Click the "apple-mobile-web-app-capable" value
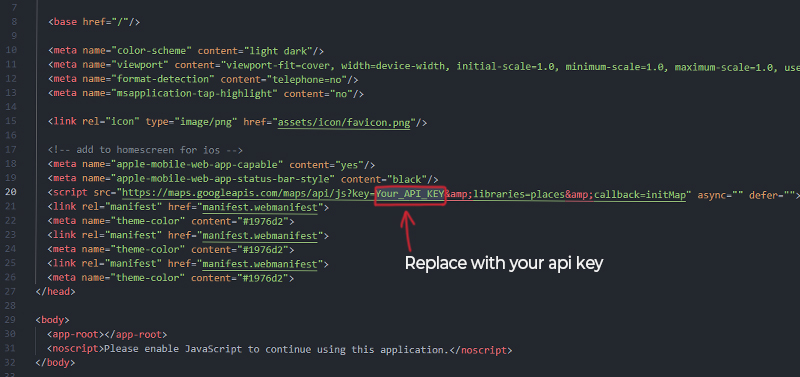Viewport: 800px width, 377px height. 197,165
